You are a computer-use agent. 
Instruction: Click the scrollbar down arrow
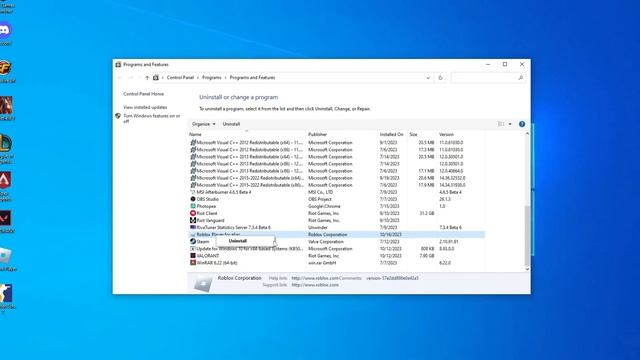point(527,269)
